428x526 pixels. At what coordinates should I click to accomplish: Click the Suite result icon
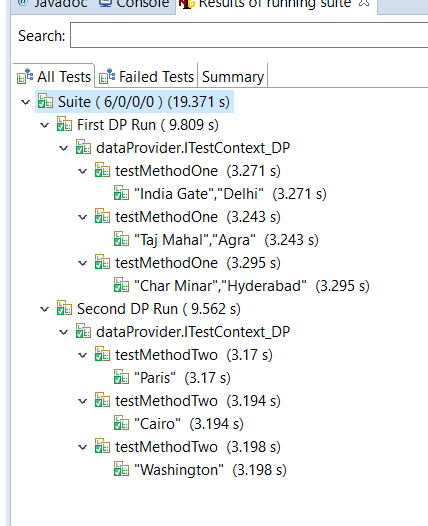pos(45,102)
